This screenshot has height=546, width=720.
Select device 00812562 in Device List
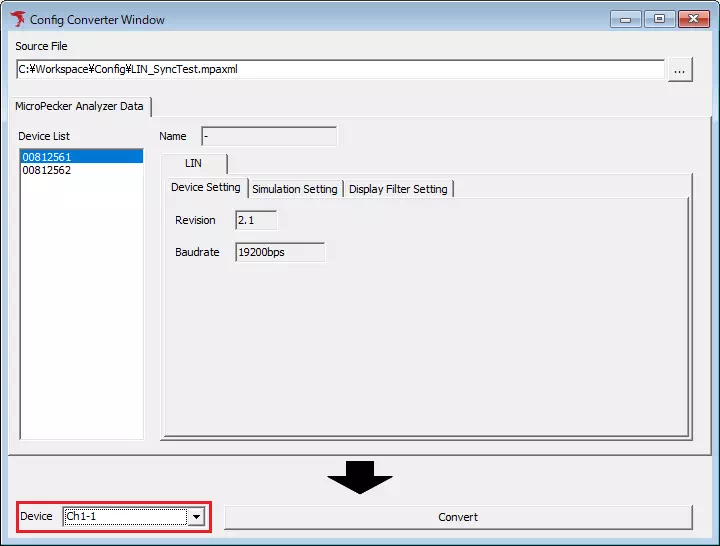[82, 170]
